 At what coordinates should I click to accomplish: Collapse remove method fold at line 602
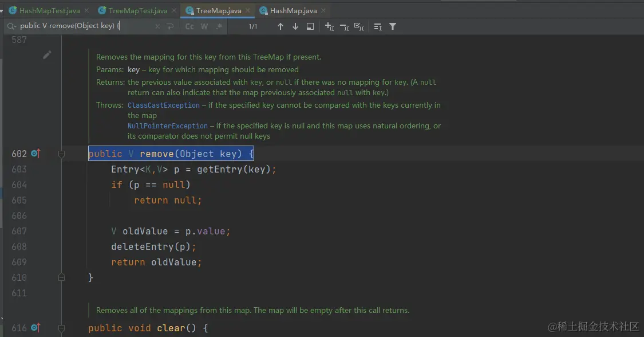pyautogui.click(x=62, y=154)
